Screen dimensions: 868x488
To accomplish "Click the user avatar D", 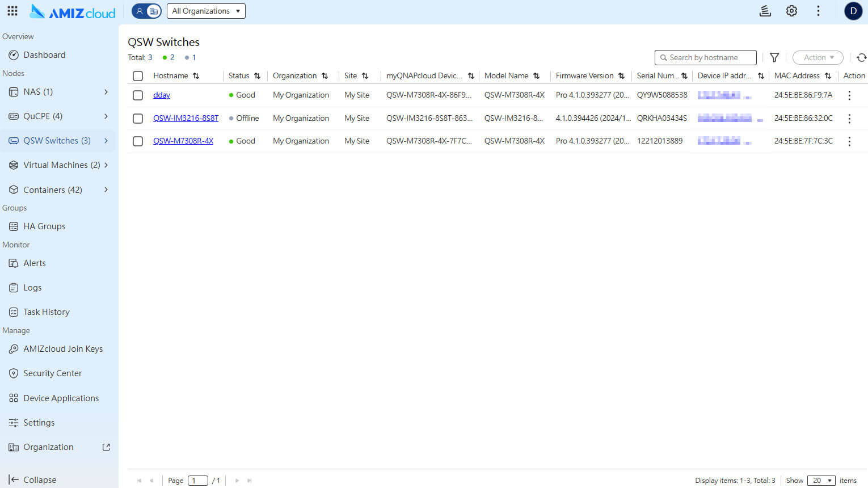I will coord(853,11).
